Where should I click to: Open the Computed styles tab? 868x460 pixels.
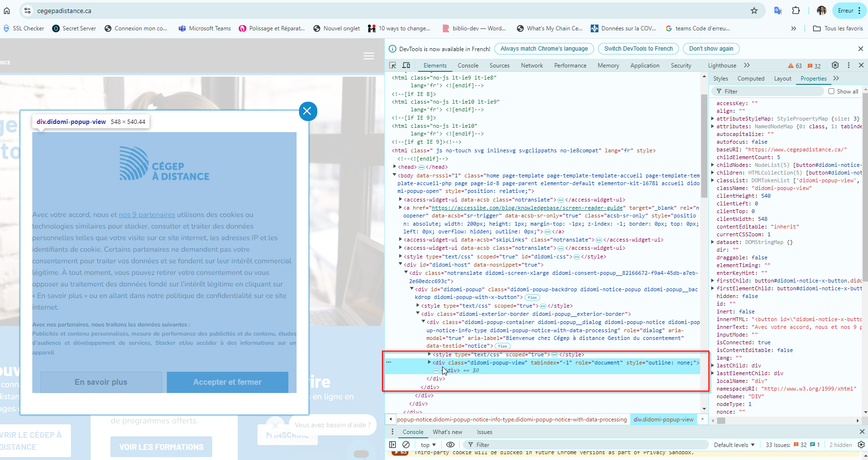point(750,79)
